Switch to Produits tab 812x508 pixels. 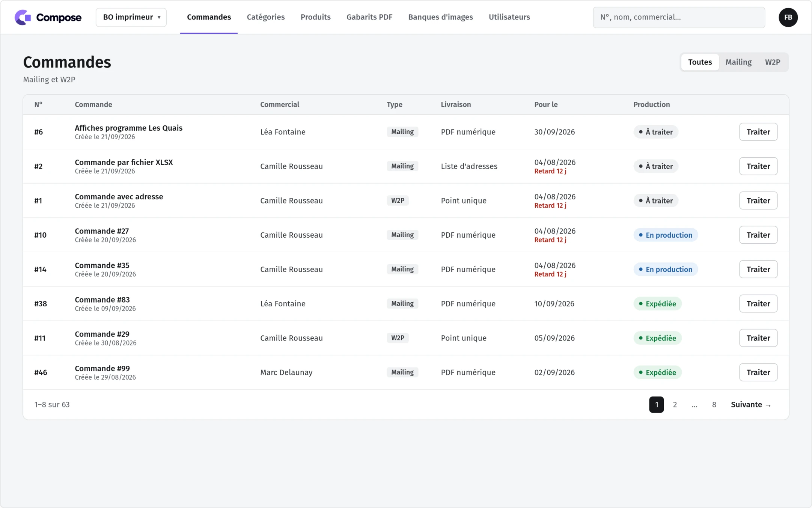(315, 17)
